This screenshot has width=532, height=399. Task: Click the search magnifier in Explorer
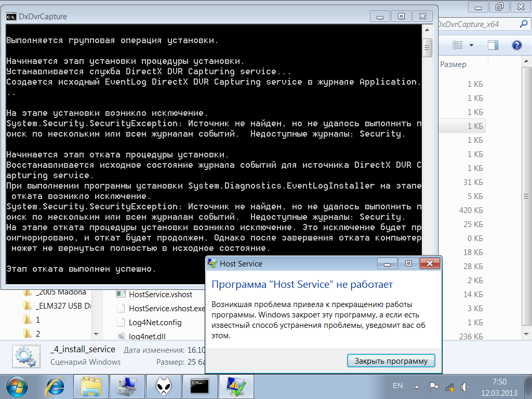point(523,24)
